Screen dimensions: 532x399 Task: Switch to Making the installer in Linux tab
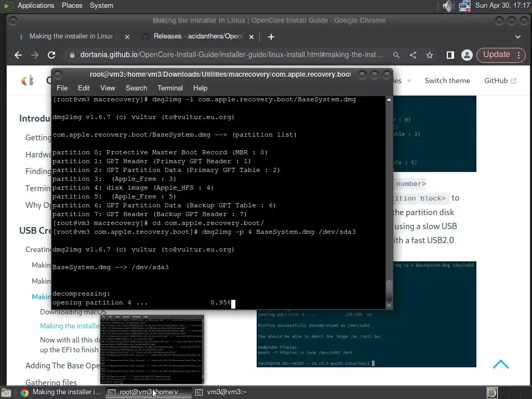(71, 36)
